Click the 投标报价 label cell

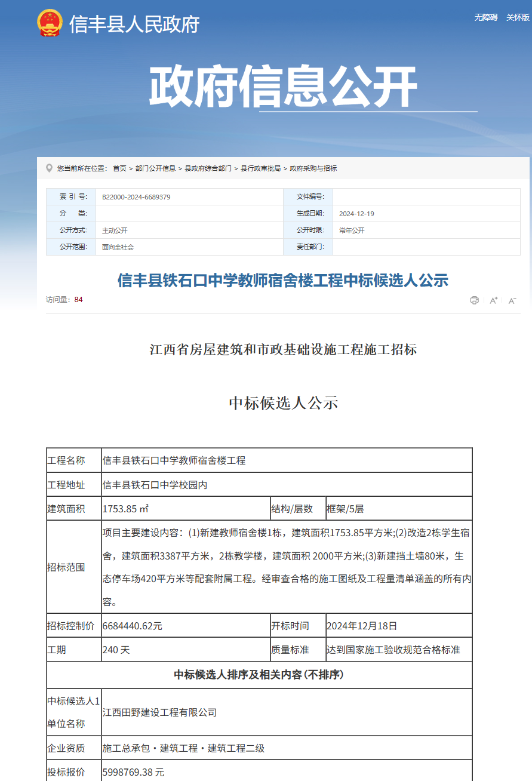(74, 771)
